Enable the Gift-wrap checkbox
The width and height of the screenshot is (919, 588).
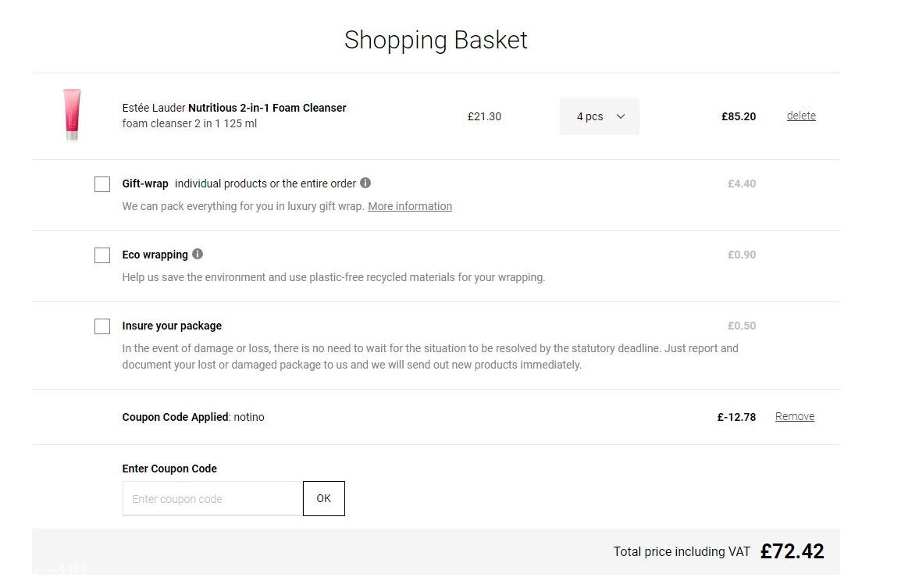click(102, 184)
